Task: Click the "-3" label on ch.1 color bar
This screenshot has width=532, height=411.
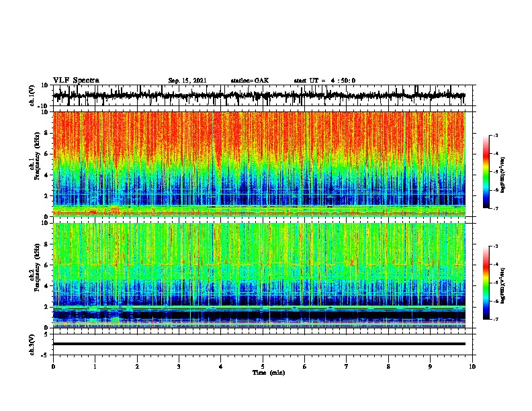Action: pos(495,135)
